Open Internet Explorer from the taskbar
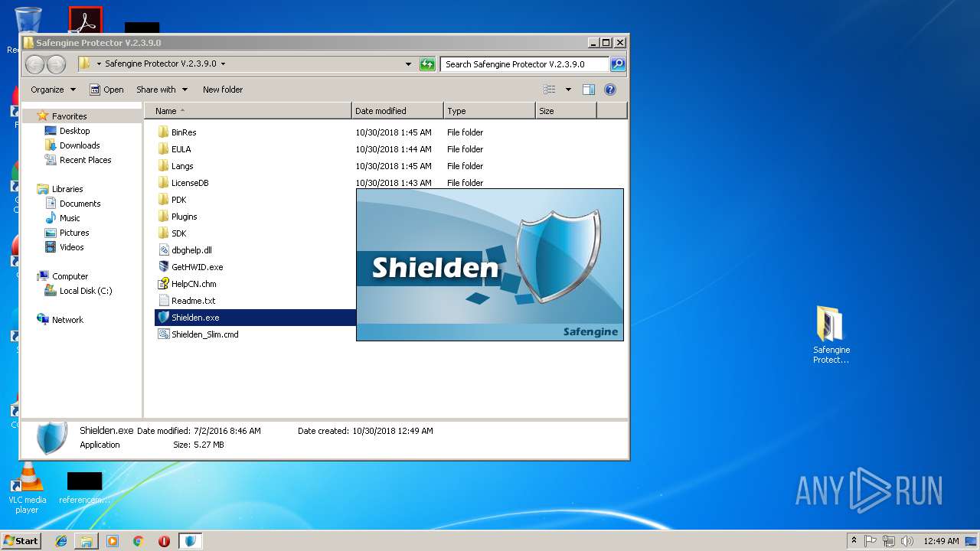The height and width of the screenshot is (551, 980). 61,541
